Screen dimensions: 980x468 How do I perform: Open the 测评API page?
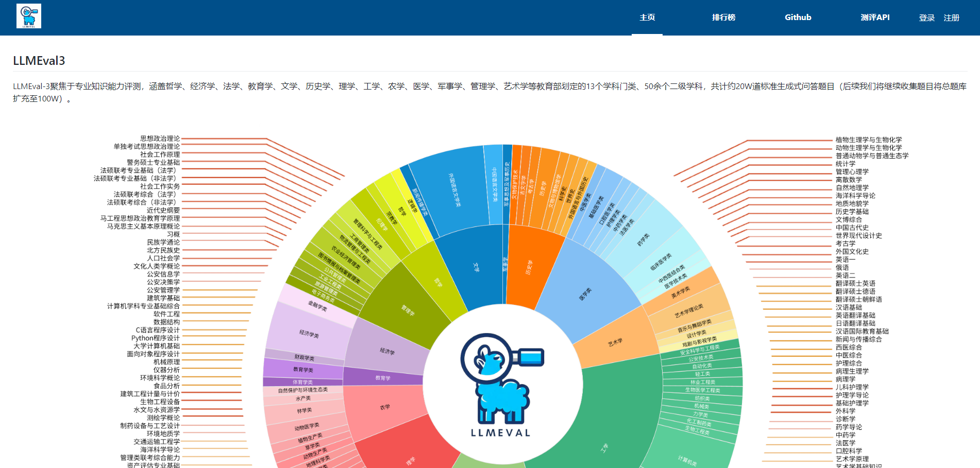click(x=875, y=18)
